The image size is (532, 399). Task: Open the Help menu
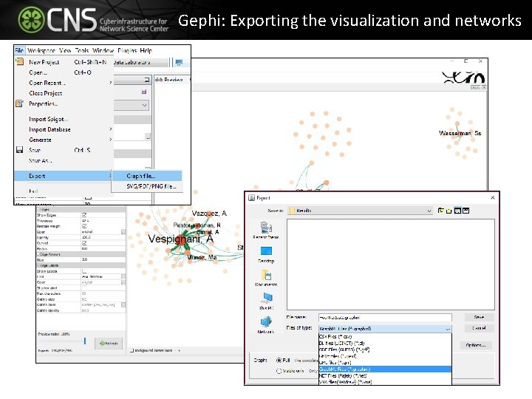(146, 50)
